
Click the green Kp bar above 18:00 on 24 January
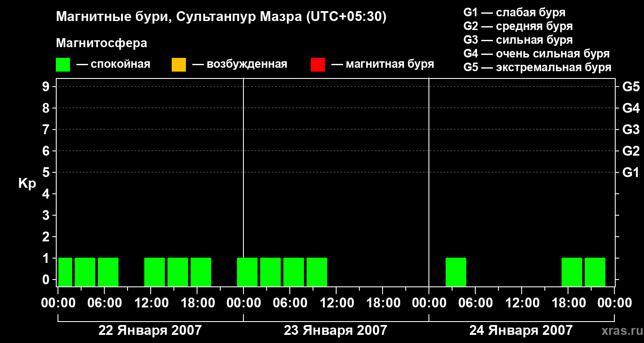tap(572, 272)
